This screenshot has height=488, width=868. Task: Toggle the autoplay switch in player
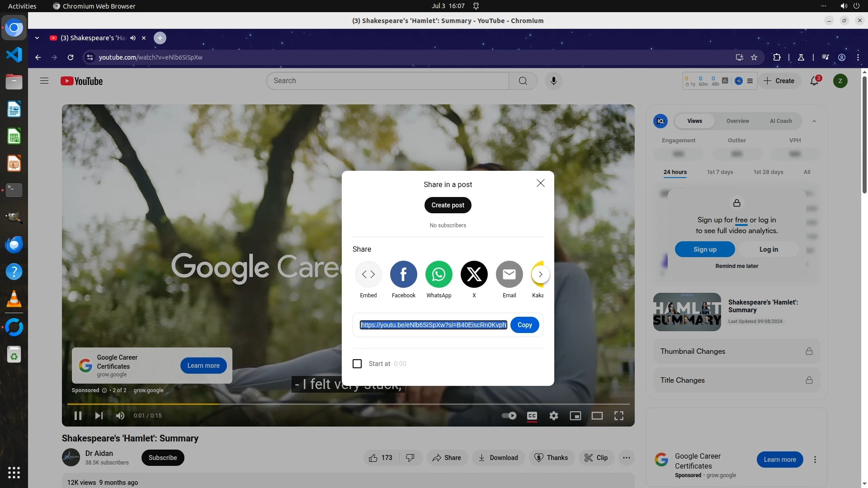coord(509,416)
